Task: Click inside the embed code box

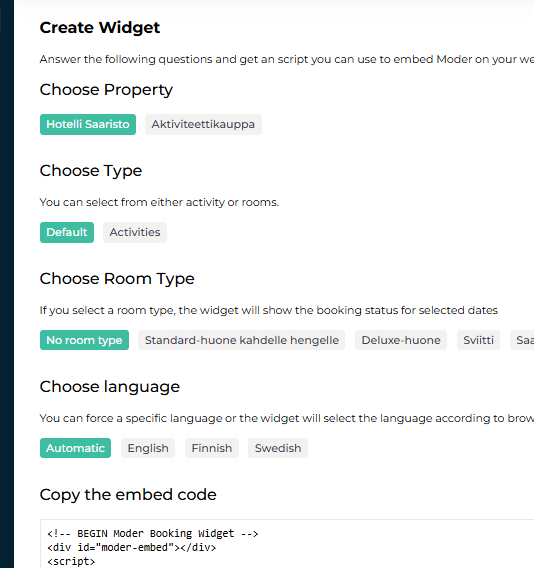Action: [287, 544]
